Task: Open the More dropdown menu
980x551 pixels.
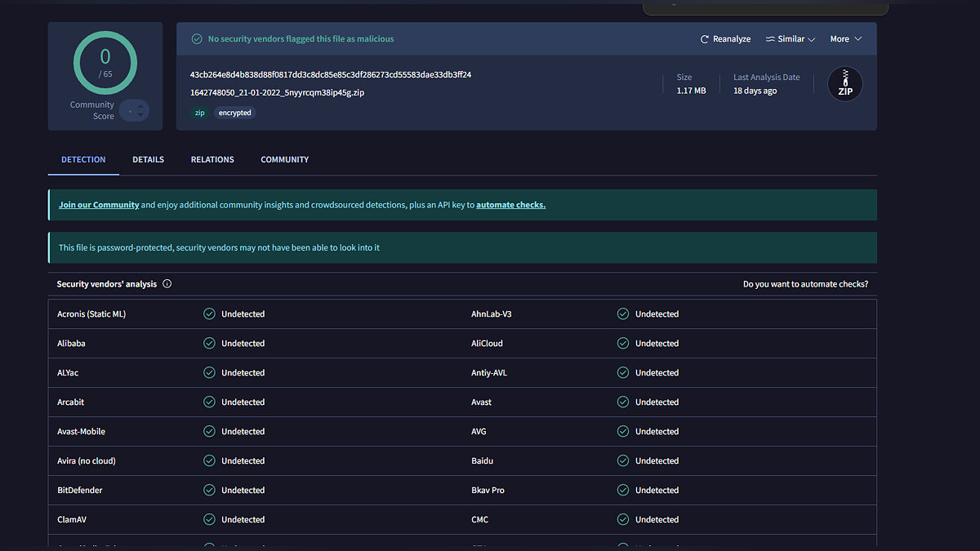Action: coord(845,39)
